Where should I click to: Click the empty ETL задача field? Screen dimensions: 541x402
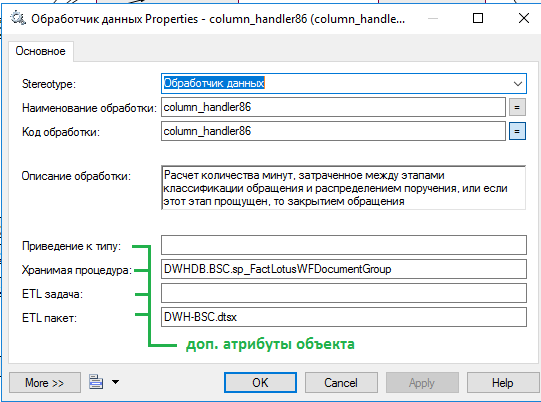pos(344,293)
